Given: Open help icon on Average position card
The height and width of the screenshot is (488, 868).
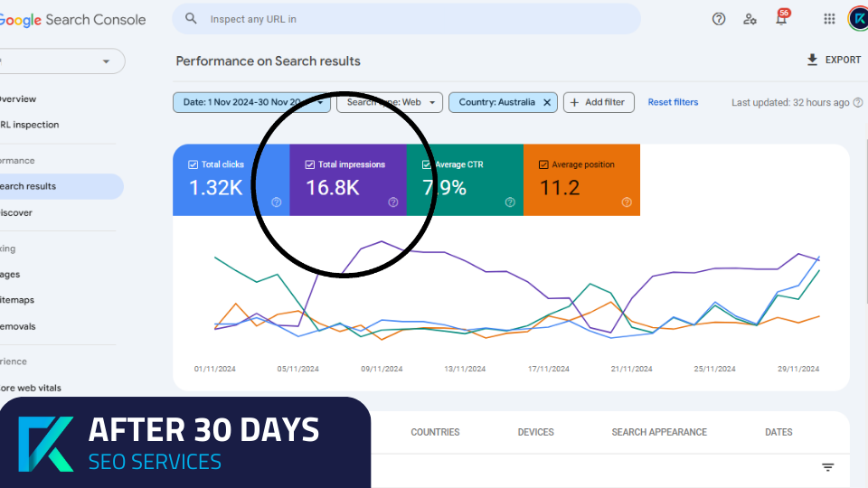Looking at the screenshot, I should [627, 202].
